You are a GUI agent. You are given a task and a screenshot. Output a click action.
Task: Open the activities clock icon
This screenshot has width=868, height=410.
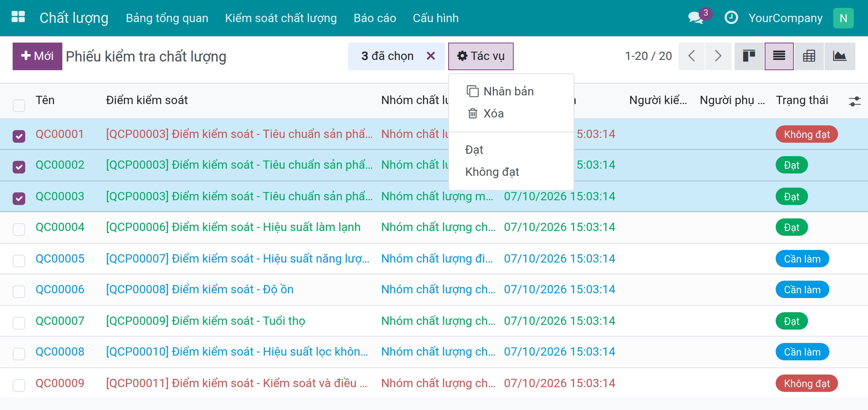(731, 18)
